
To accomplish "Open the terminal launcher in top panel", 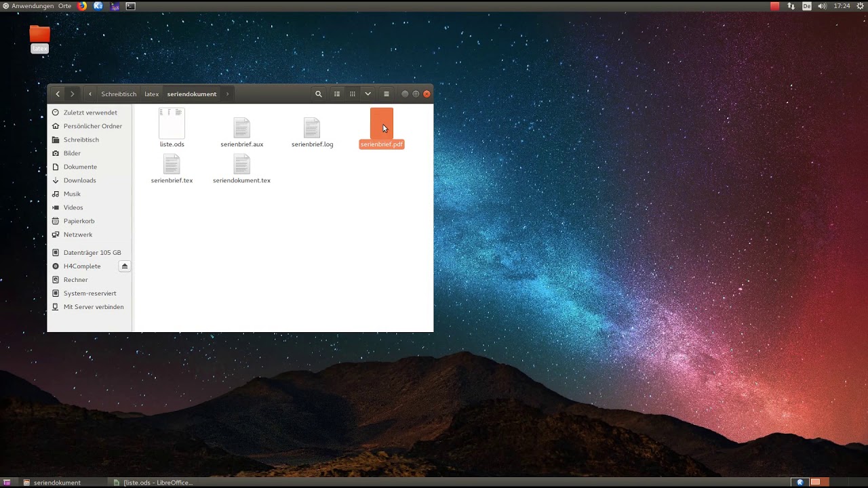I will tap(130, 6).
